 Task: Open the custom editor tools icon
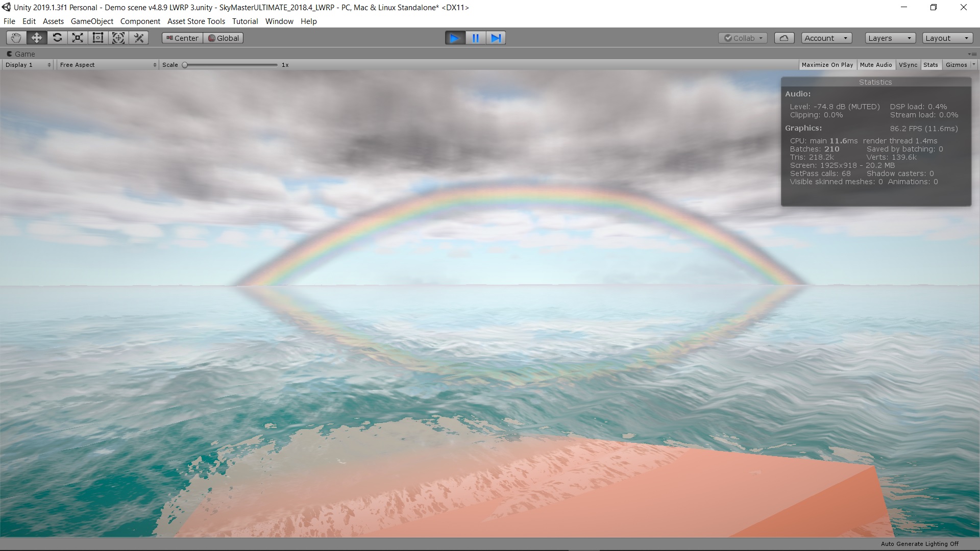(138, 37)
